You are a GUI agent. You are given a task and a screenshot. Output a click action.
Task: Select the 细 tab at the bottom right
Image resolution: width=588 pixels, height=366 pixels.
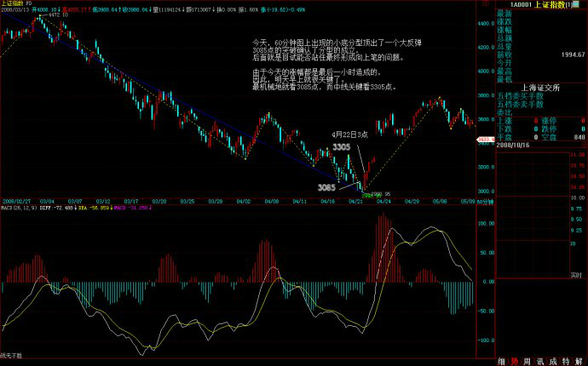(502, 360)
